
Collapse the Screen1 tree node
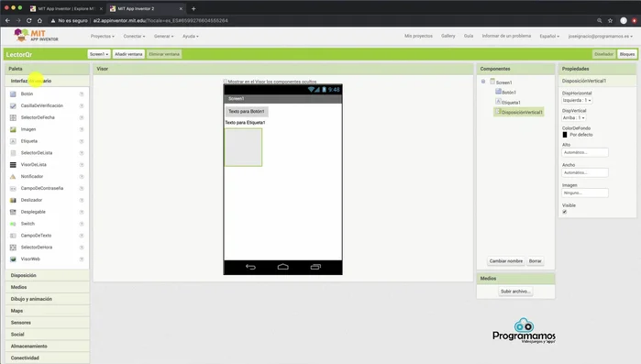pyautogui.click(x=483, y=82)
